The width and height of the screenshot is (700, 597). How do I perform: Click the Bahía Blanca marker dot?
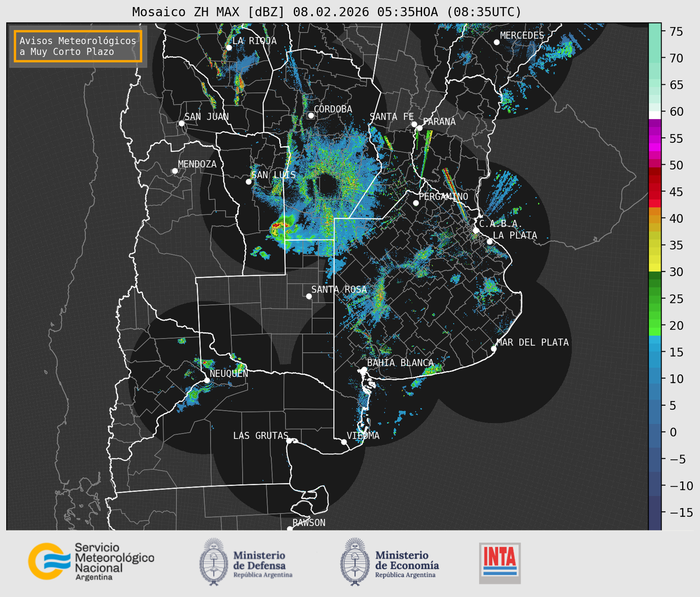coord(364,369)
